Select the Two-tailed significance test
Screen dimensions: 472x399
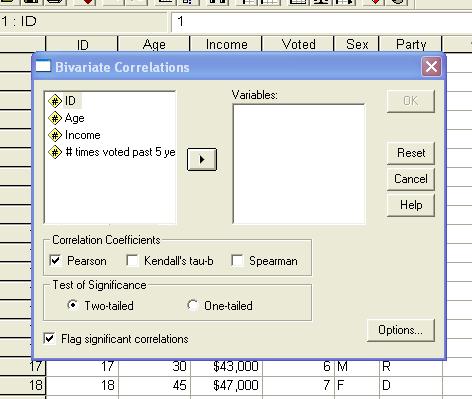pos(72,305)
